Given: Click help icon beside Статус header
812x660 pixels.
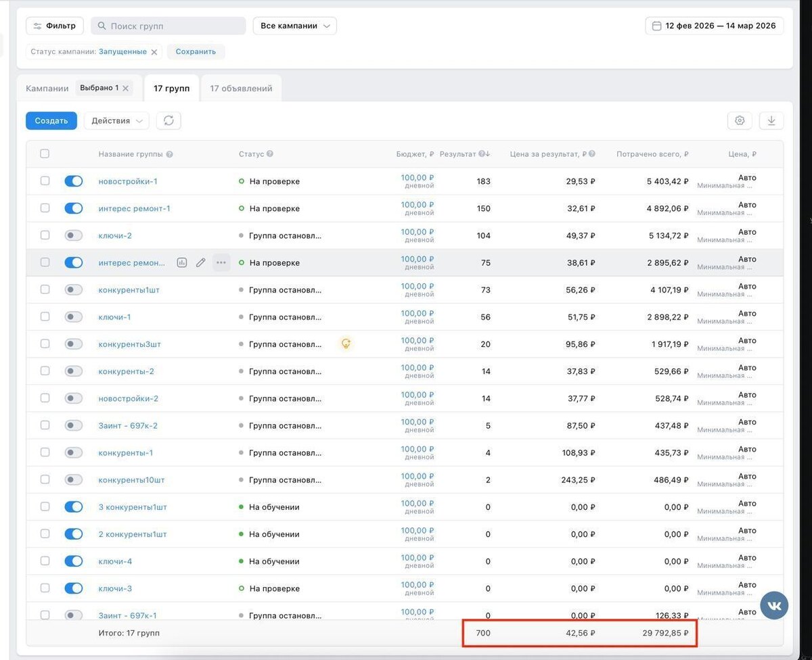Looking at the screenshot, I should click(x=270, y=154).
